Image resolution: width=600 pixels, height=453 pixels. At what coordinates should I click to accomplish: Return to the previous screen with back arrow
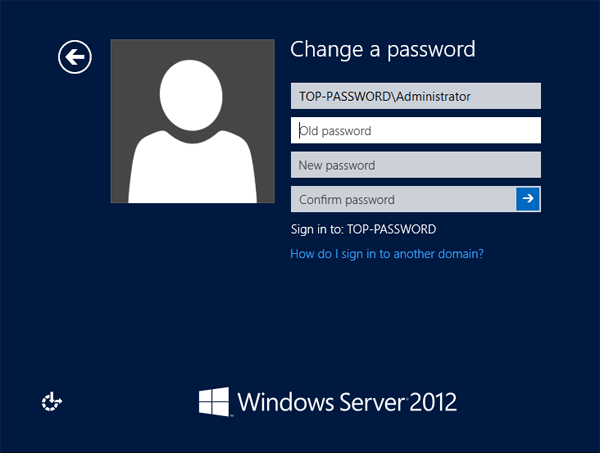(74, 57)
